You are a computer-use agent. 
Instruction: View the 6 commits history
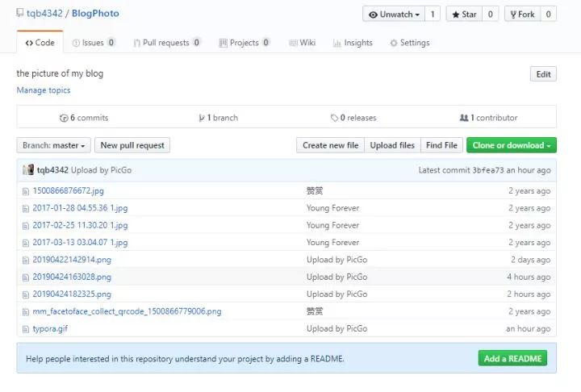pos(84,118)
